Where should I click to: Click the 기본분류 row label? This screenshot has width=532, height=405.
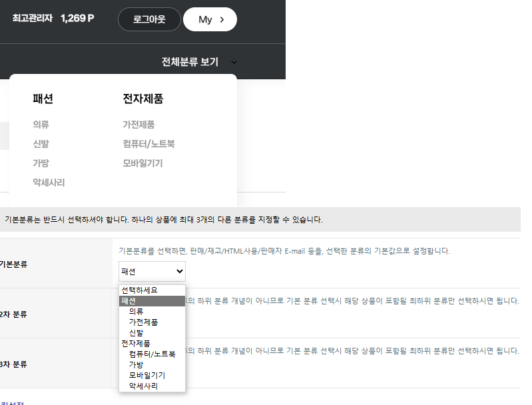pos(13,264)
